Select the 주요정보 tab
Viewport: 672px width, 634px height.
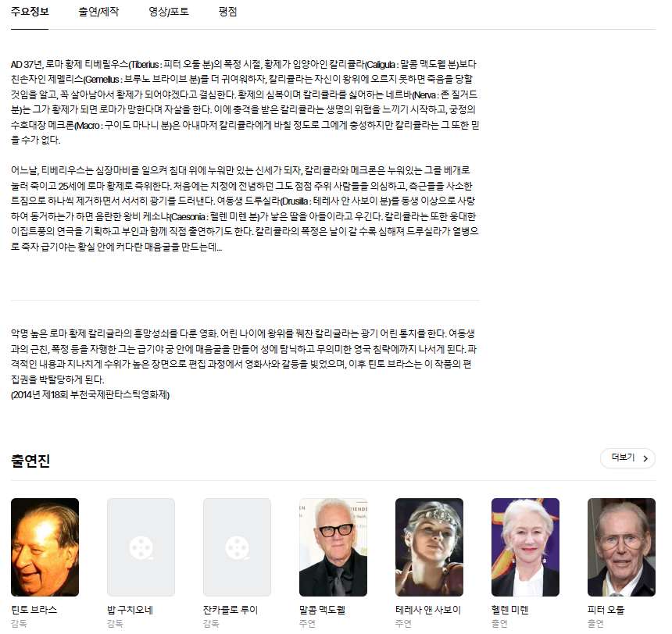pyautogui.click(x=30, y=12)
